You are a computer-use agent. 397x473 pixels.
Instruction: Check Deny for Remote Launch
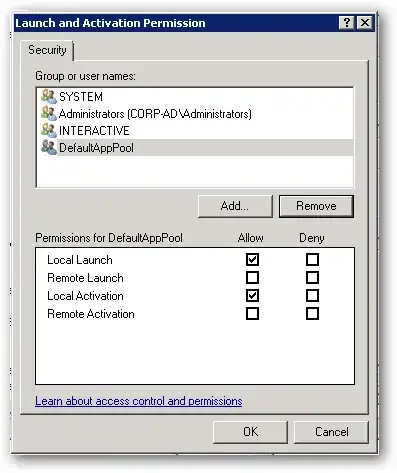[312, 277]
